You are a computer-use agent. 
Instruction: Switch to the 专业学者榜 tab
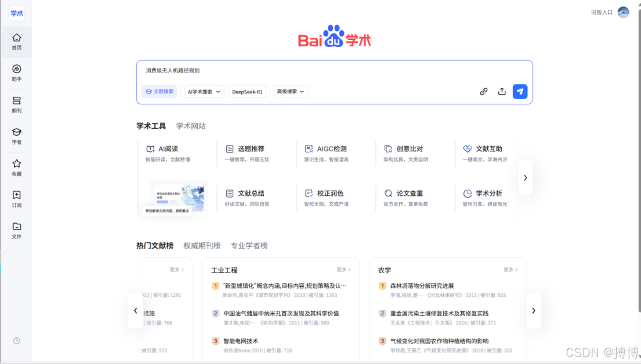(x=249, y=246)
